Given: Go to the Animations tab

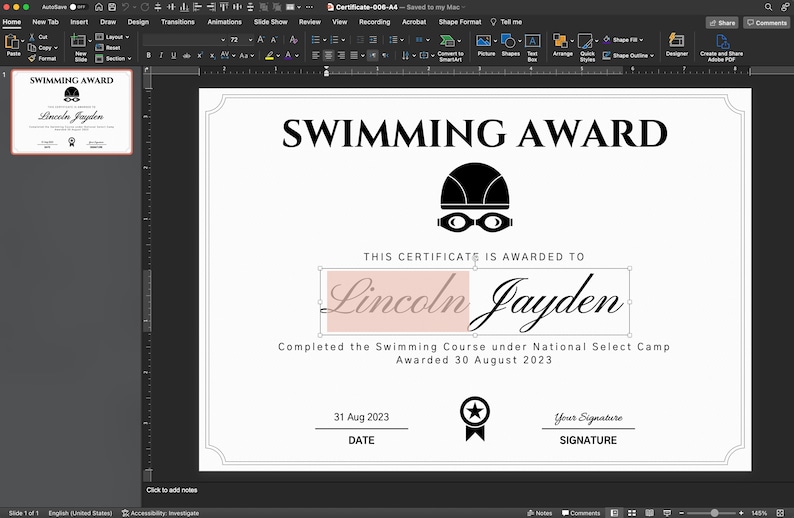Looking at the screenshot, I should click(x=224, y=22).
